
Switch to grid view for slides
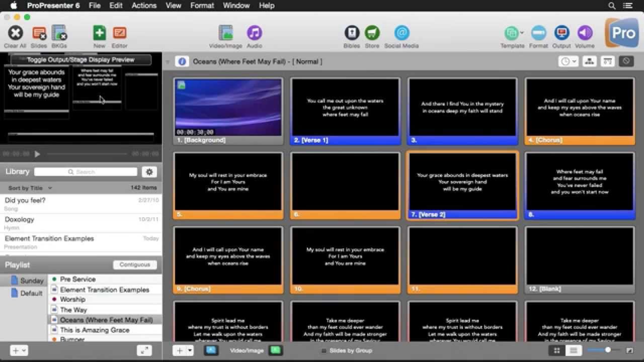[x=557, y=350]
